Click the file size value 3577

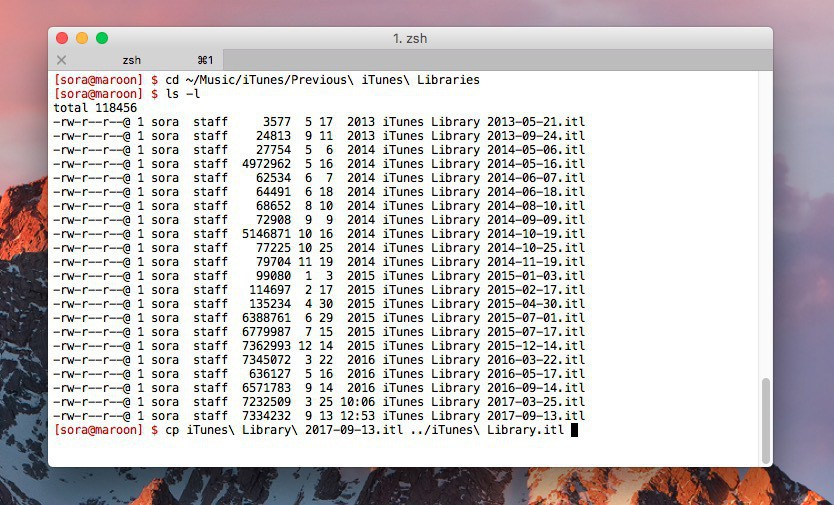coord(277,122)
